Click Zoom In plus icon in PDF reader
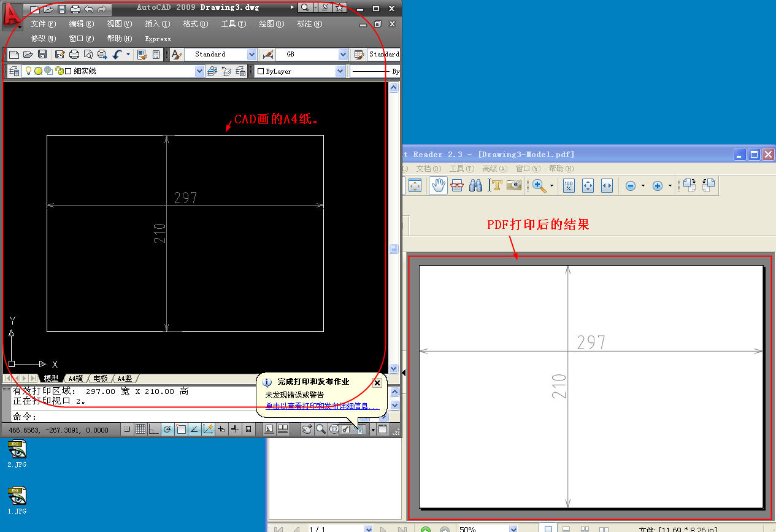Image resolution: width=776 pixels, height=532 pixels. click(658, 186)
